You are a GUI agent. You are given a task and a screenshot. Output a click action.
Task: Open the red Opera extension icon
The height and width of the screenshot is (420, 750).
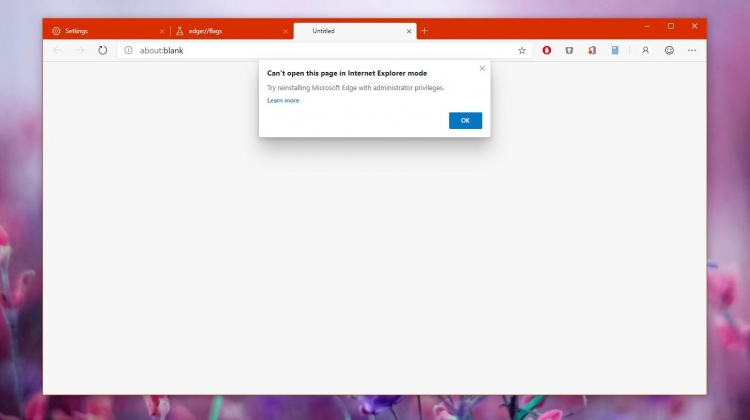point(546,50)
